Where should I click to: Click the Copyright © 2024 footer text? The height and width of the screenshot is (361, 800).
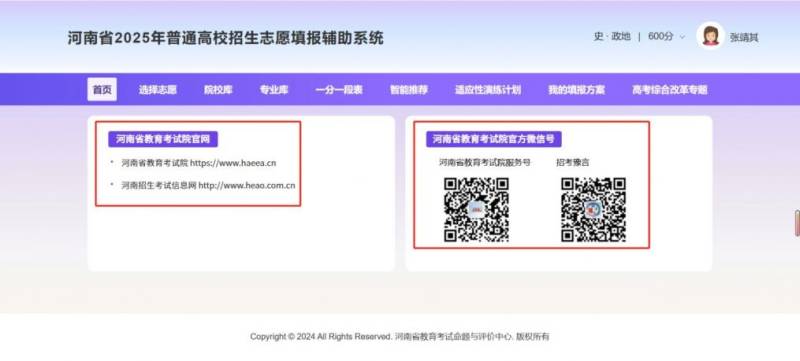coord(399,337)
